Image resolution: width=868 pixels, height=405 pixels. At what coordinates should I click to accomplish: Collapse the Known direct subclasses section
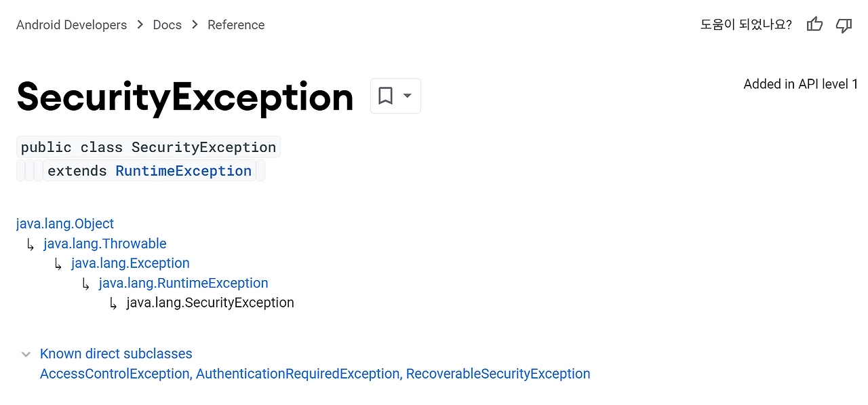26,354
